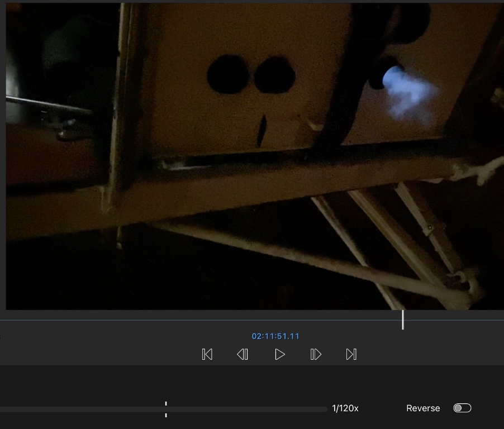
Task: Click the 1/120x speed value
Action: click(x=345, y=408)
